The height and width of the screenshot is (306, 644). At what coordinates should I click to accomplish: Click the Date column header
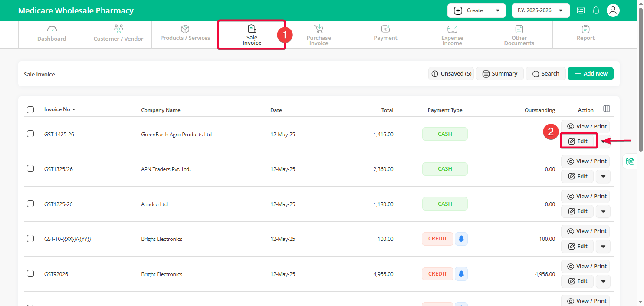click(x=276, y=110)
